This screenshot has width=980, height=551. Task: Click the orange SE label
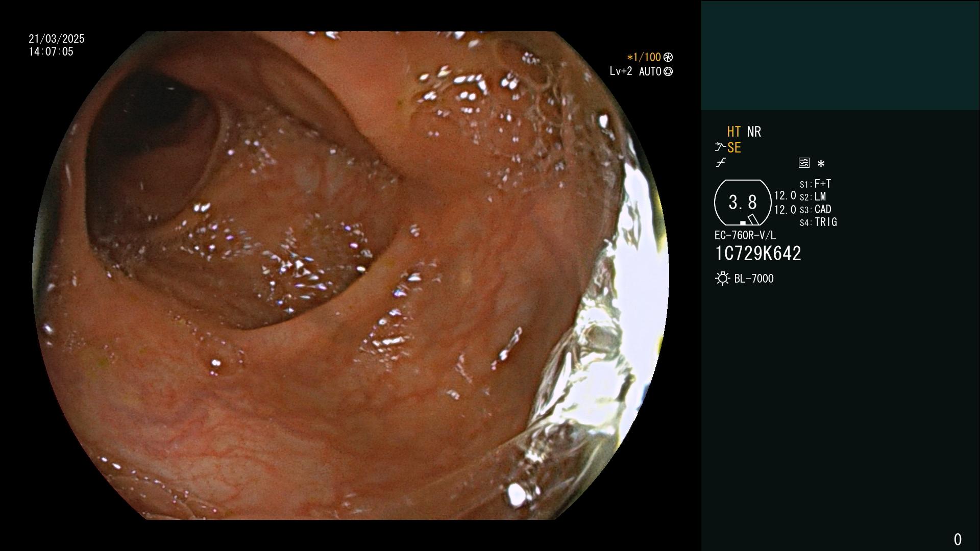click(x=734, y=148)
